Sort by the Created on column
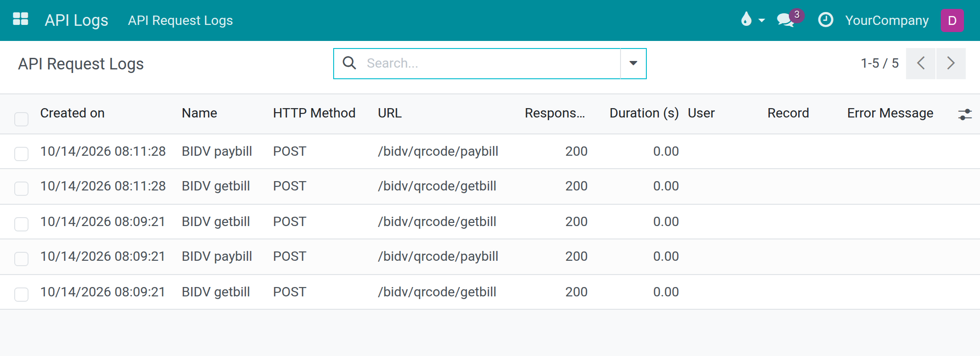Image resolution: width=980 pixels, height=356 pixels. tap(73, 113)
